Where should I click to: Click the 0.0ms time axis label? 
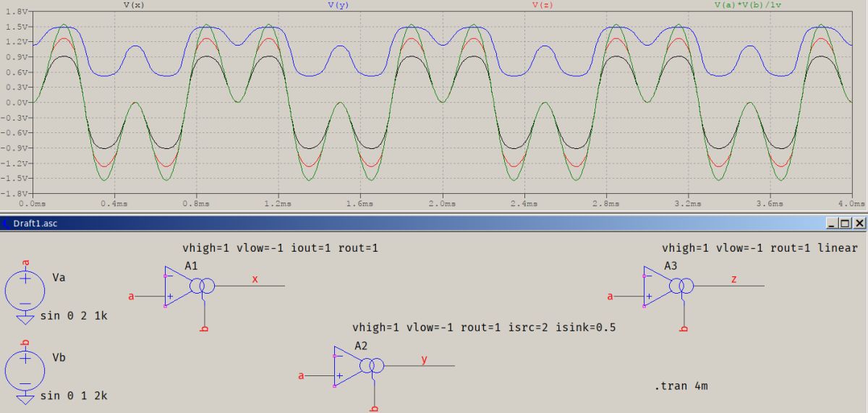[x=33, y=205]
